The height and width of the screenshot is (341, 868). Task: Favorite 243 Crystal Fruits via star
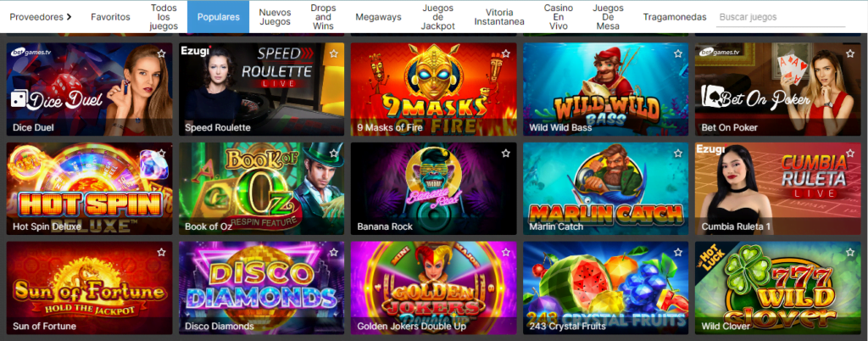(678, 252)
